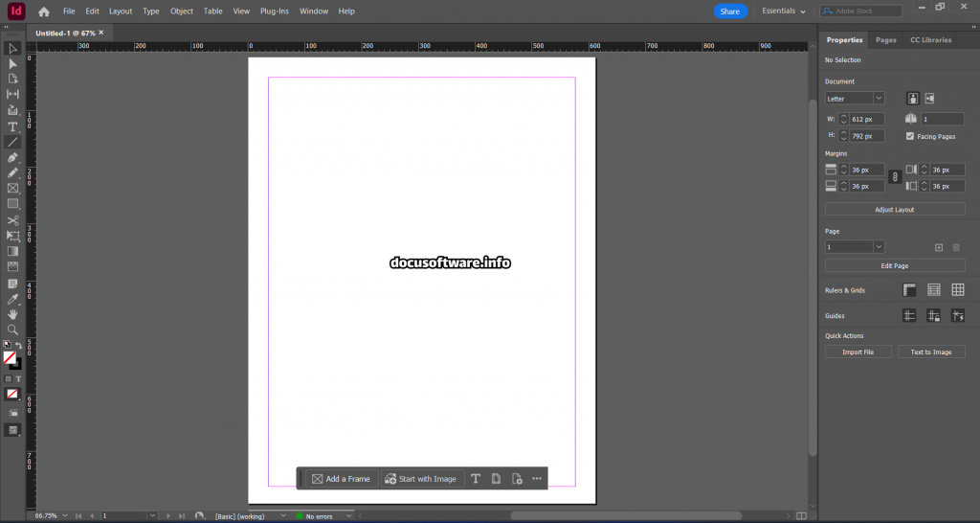Select the Content Collector tool

[12, 110]
